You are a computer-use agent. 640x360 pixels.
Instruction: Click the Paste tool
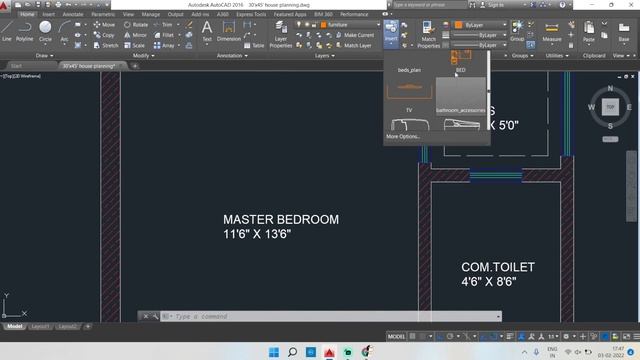pyautogui.click(x=589, y=32)
